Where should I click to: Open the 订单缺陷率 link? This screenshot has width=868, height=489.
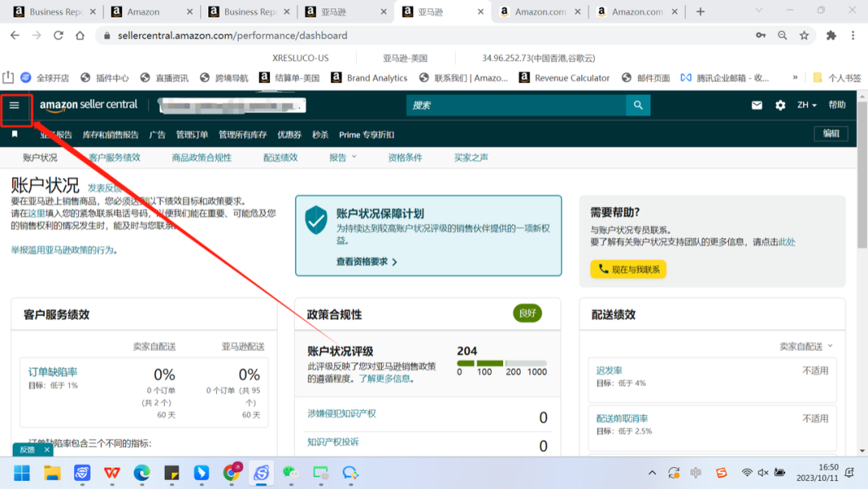(52, 372)
